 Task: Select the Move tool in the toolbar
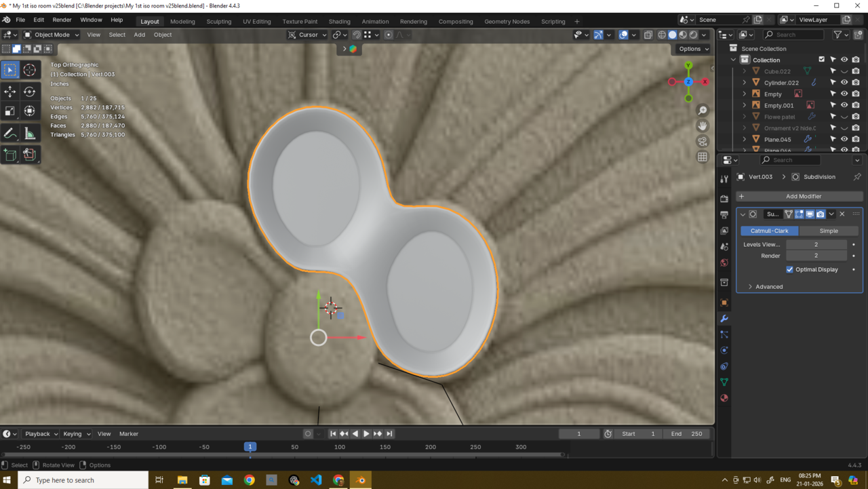tap(10, 92)
